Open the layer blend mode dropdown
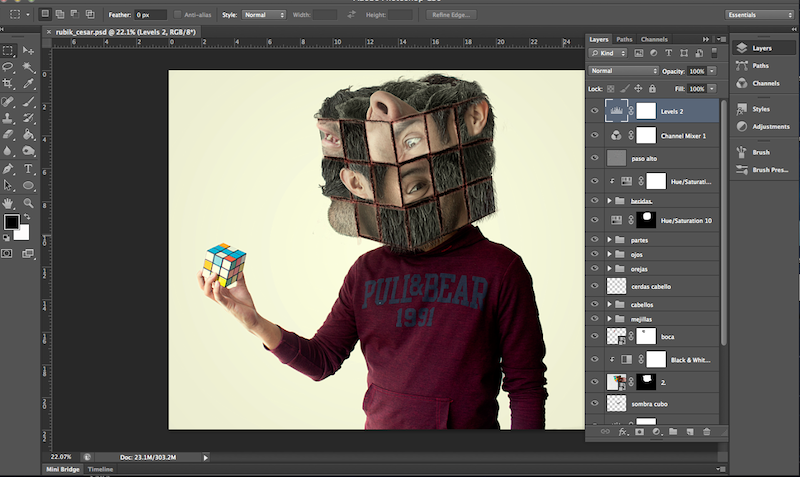 click(623, 71)
